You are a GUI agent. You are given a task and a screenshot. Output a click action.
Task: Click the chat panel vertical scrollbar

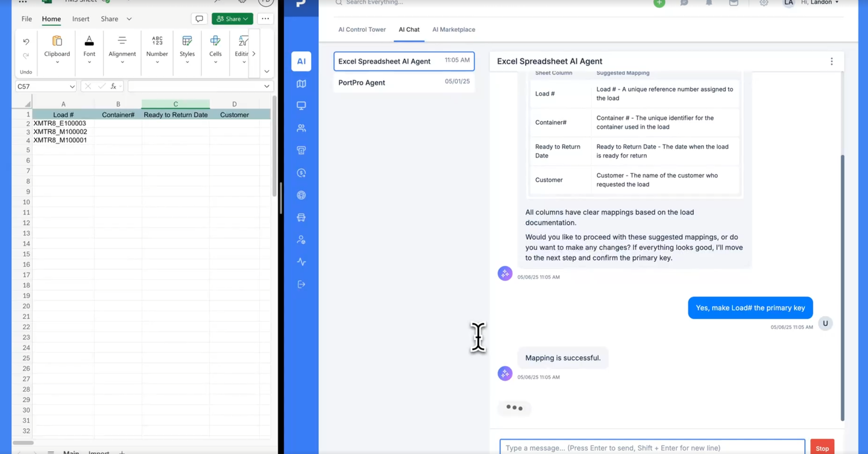click(842, 288)
